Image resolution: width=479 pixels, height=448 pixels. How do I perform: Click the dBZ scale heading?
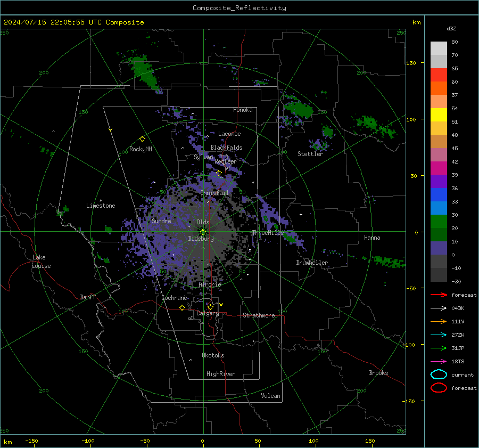pos(451,28)
